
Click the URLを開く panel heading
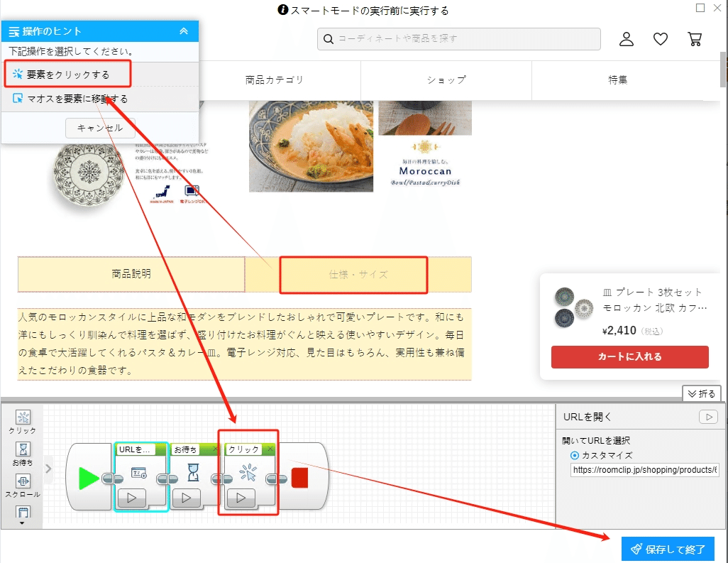pos(588,417)
